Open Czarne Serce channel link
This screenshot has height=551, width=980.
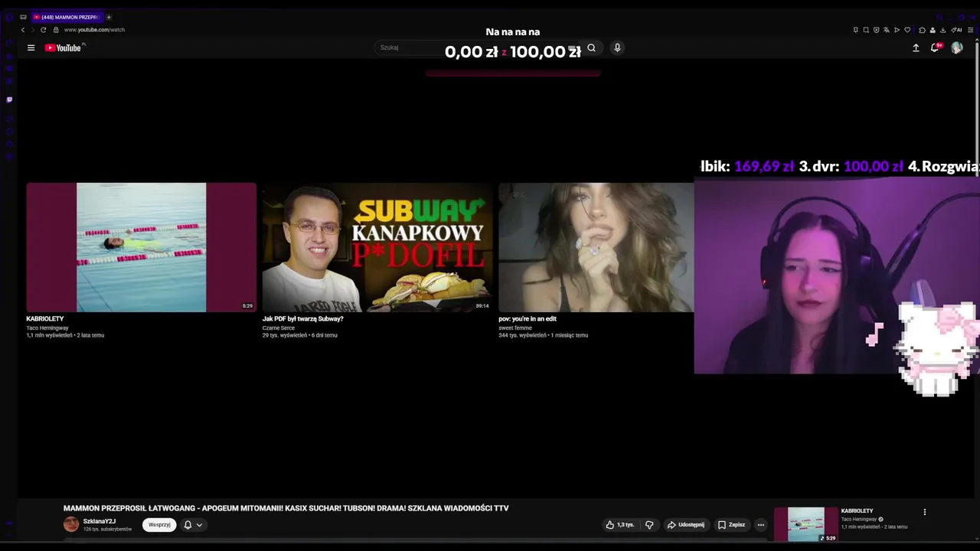[278, 328]
